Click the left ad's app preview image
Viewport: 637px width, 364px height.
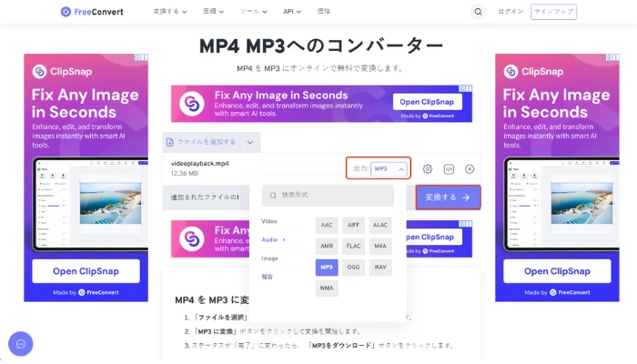[x=90, y=204]
